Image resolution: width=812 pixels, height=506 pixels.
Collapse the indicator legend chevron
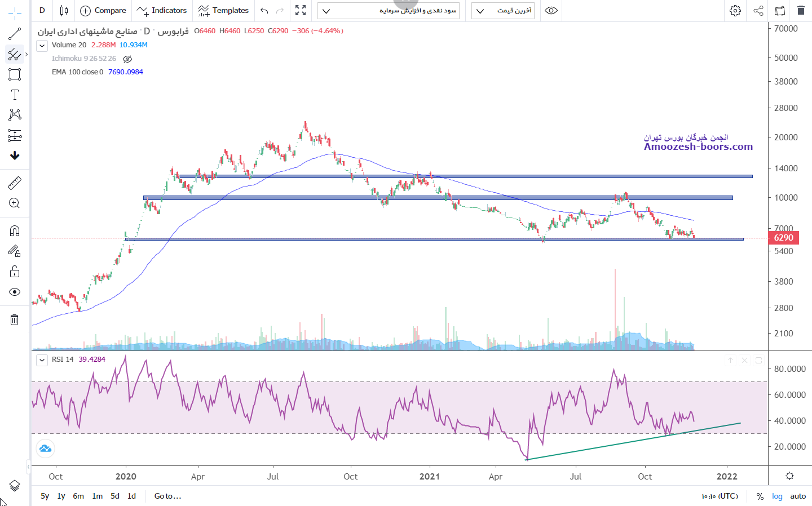click(42, 46)
